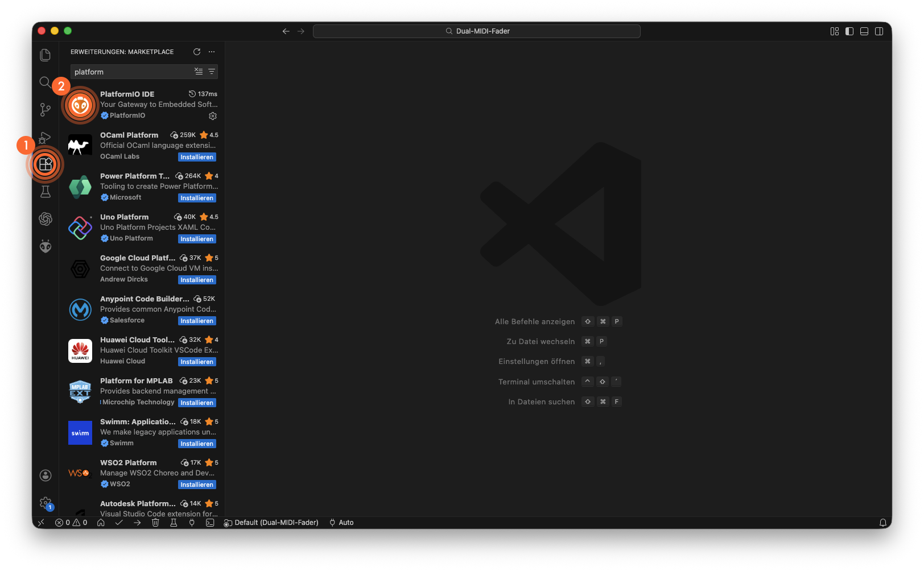924x571 pixels.
Task: Install the Platform for MPLAB extension
Action: [197, 403]
